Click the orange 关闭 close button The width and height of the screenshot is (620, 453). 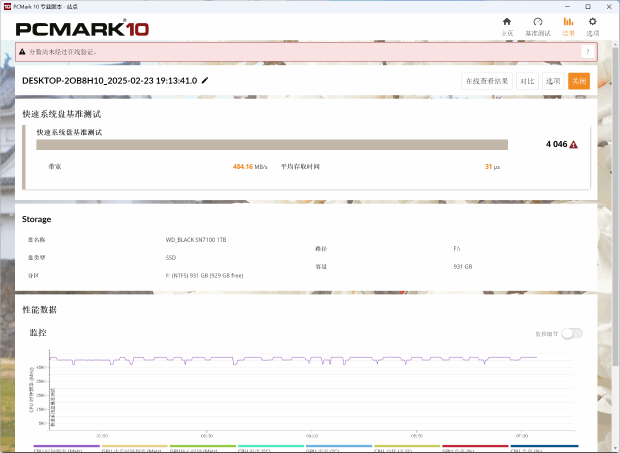click(579, 81)
